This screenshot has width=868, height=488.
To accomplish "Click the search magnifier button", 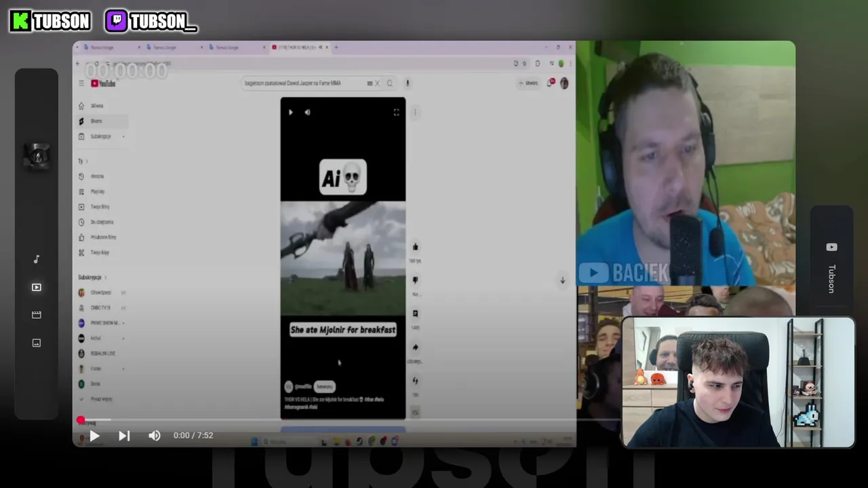I will (x=389, y=83).
